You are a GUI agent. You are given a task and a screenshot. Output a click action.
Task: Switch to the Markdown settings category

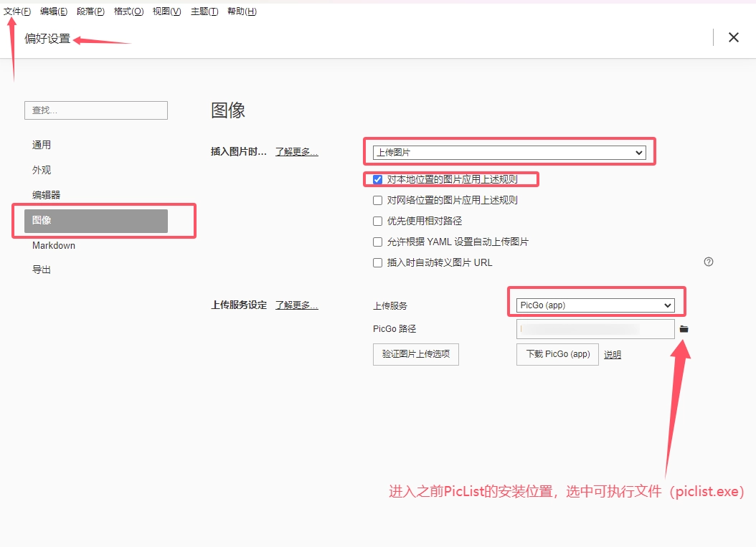(54, 246)
